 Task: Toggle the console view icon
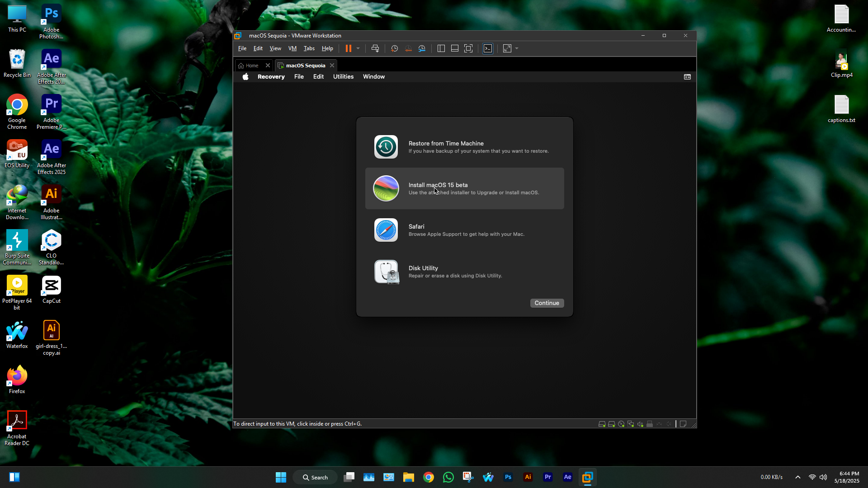[x=488, y=48]
